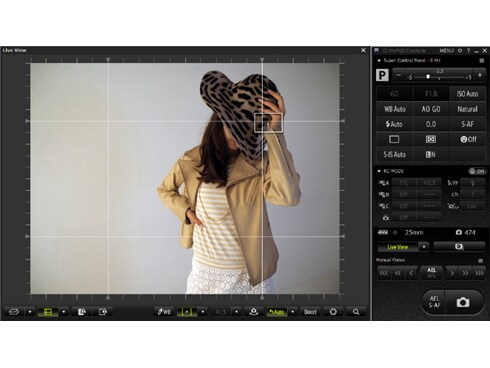The image size is (490, 368).
Task: Toggle face priority Off setting
Action: [468, 139]
